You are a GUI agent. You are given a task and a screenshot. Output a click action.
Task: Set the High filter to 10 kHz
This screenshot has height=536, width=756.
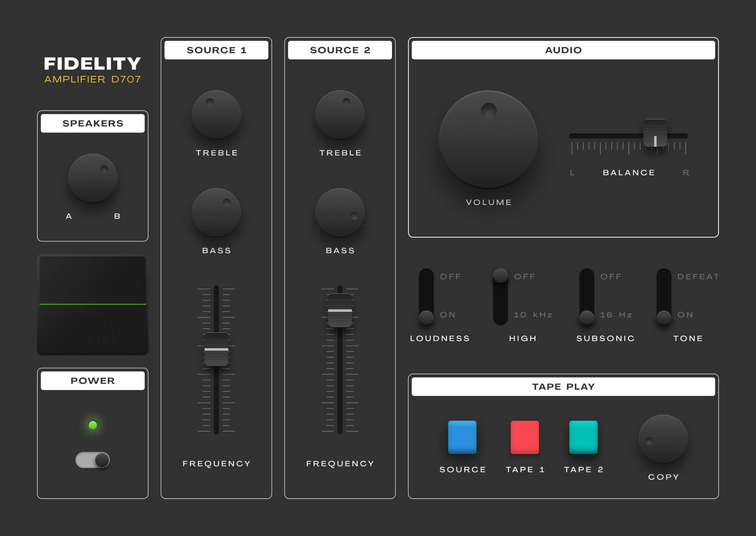[x=501, y=318]
